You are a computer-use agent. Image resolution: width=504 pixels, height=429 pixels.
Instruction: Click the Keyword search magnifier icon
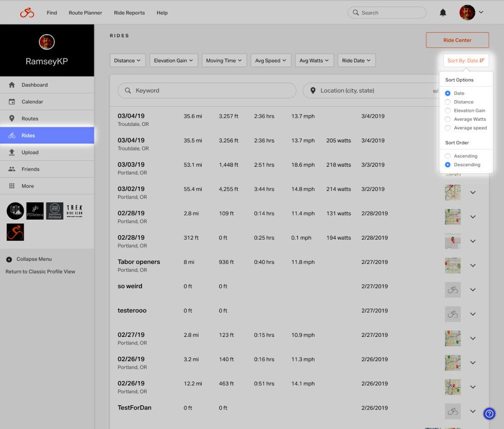pyautogui.click(x=128, y=91)
